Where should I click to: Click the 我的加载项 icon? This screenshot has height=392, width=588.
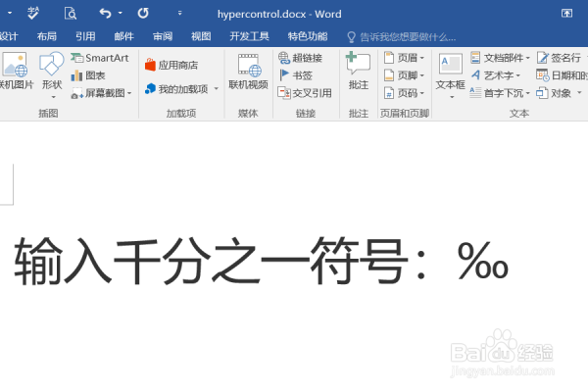tap(150, 89)
